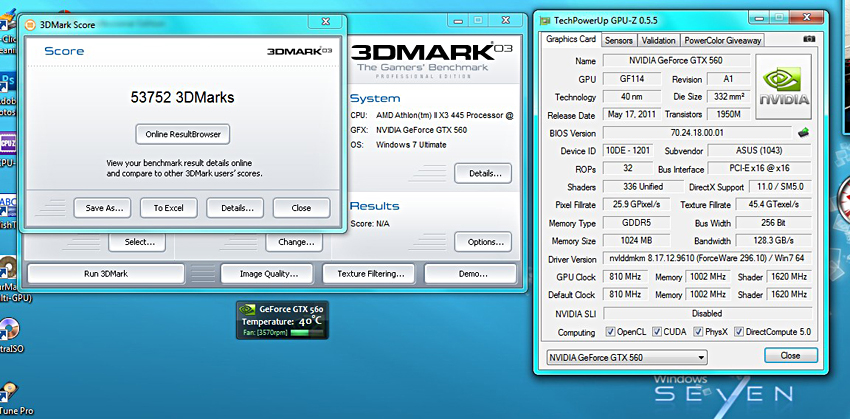Click the Select button in 3DMark

coord(137,242)
